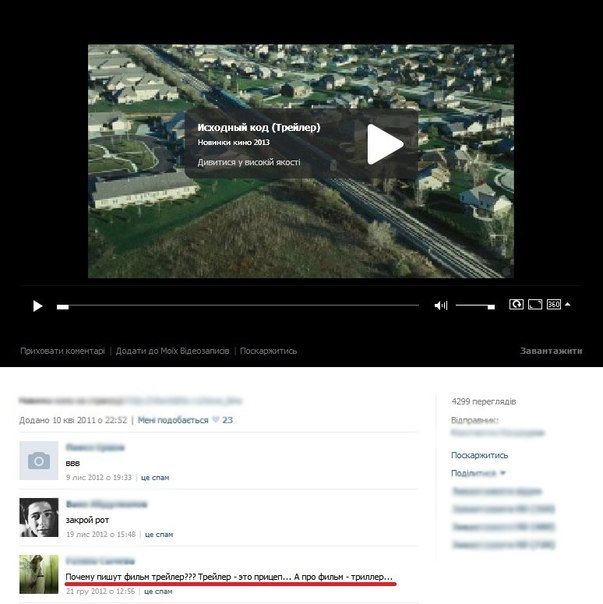The height and width of the screenshot is (604, 603).
Task: Click 'Додано 10 кві 2011 о 22:52' text
Action: tap(73, 420)
